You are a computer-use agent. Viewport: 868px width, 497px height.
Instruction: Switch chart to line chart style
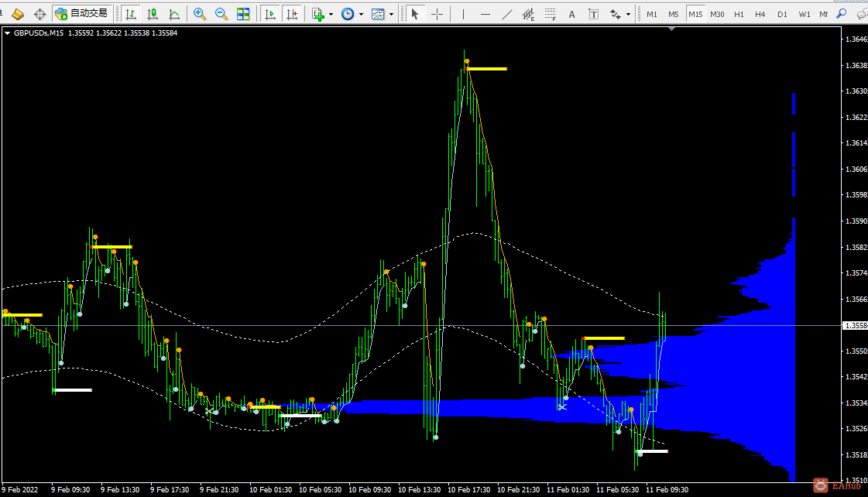pyautogui.click(x=174, y=14)
